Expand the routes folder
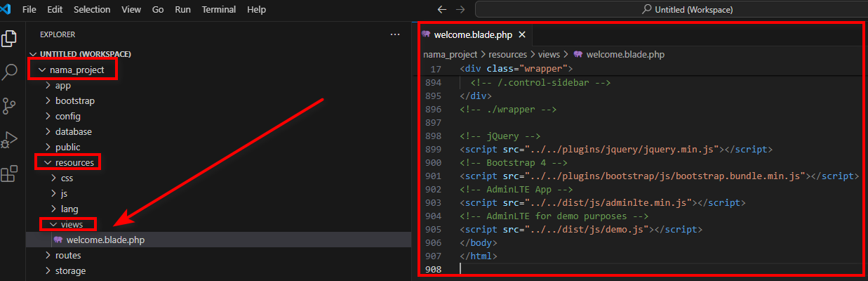This screenshot has height=281, width=868. (x=219, y=256)
